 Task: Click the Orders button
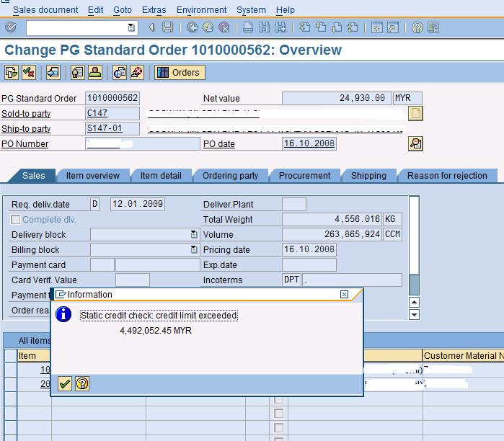click(180, 72)
